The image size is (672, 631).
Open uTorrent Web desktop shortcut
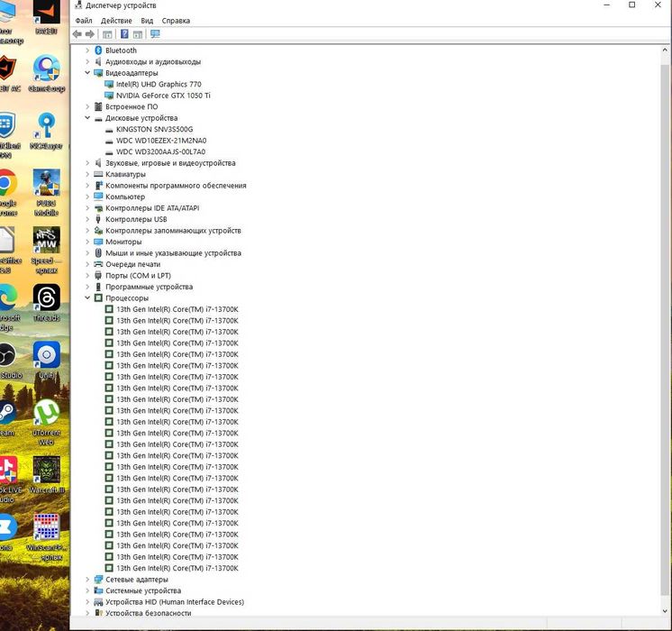click(x=46, y=423)
